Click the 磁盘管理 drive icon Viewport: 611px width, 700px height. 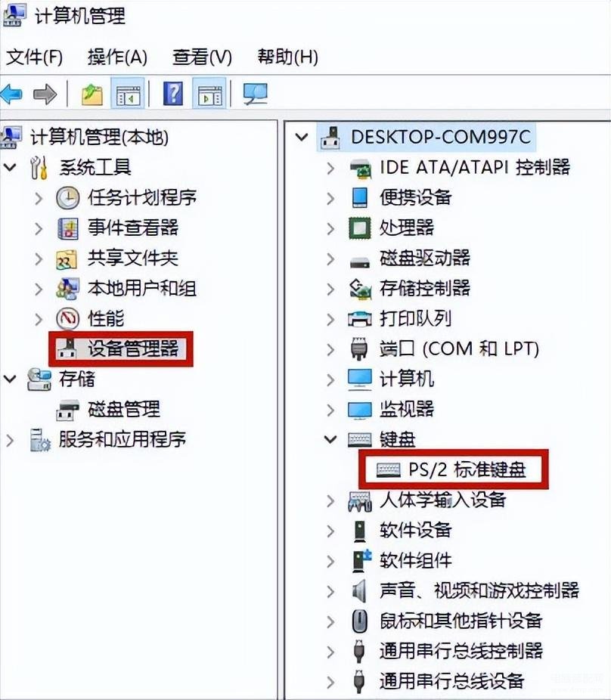coord(68,410)
